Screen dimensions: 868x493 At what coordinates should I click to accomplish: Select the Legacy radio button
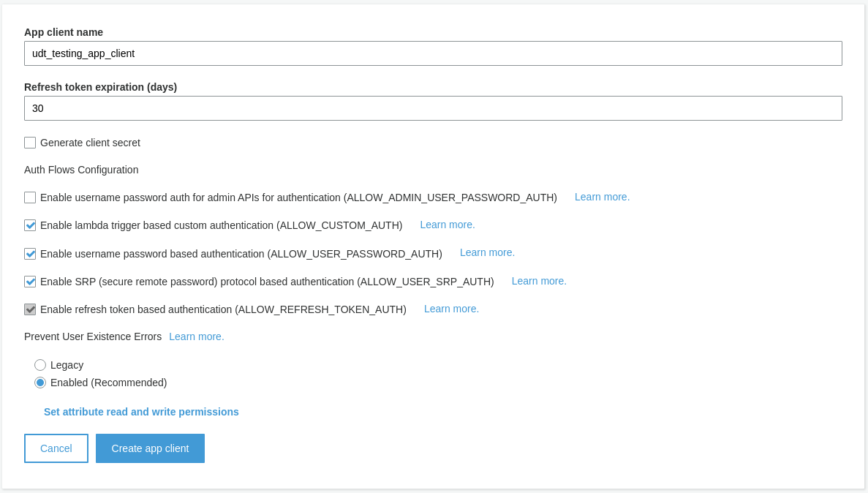(x=40, y=365)
